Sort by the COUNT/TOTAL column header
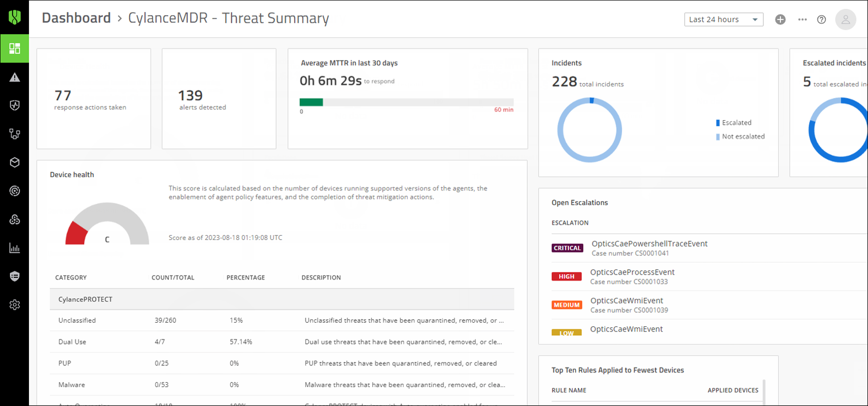868x406 pixels. click(173, 278)
